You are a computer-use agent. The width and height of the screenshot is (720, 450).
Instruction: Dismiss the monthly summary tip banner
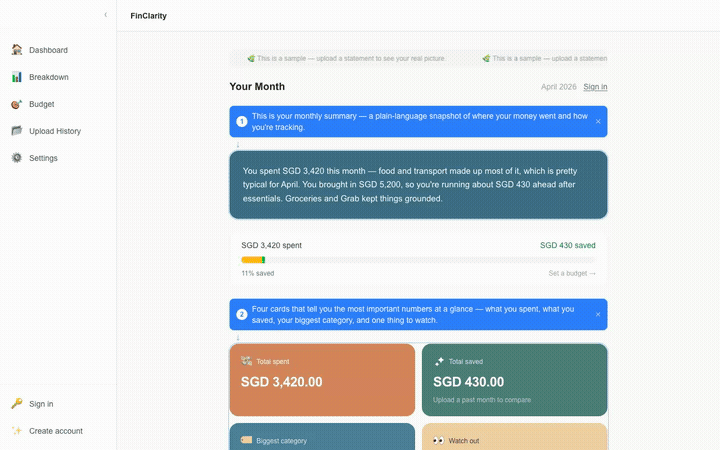click(598, 122)
